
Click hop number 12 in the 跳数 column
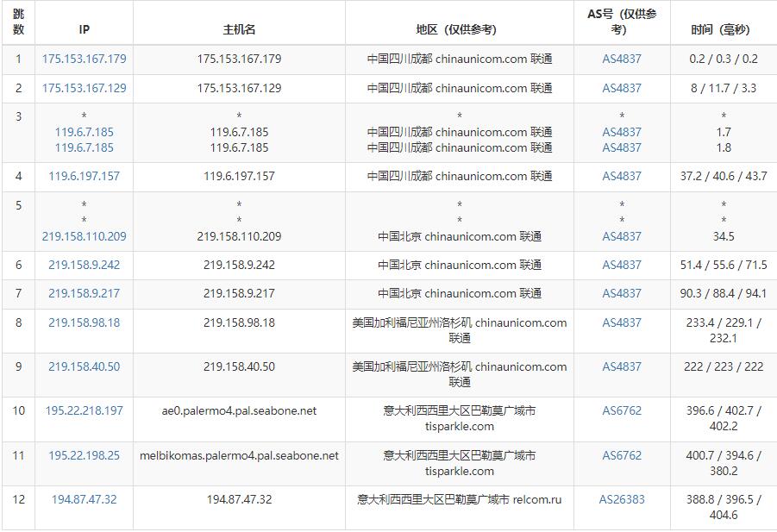[x=18, y=500]
